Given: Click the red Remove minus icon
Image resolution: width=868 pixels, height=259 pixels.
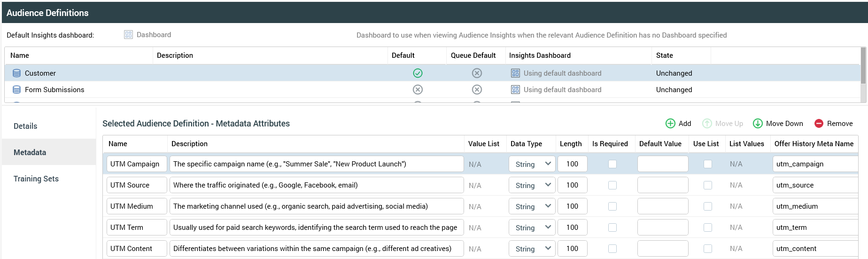Looking at the screenshot, I should pos(819,124).
